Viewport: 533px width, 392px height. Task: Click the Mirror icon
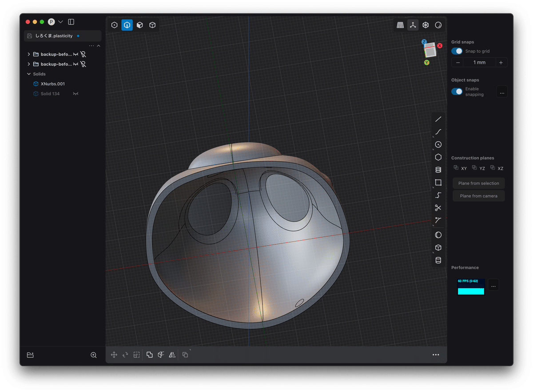172,355
